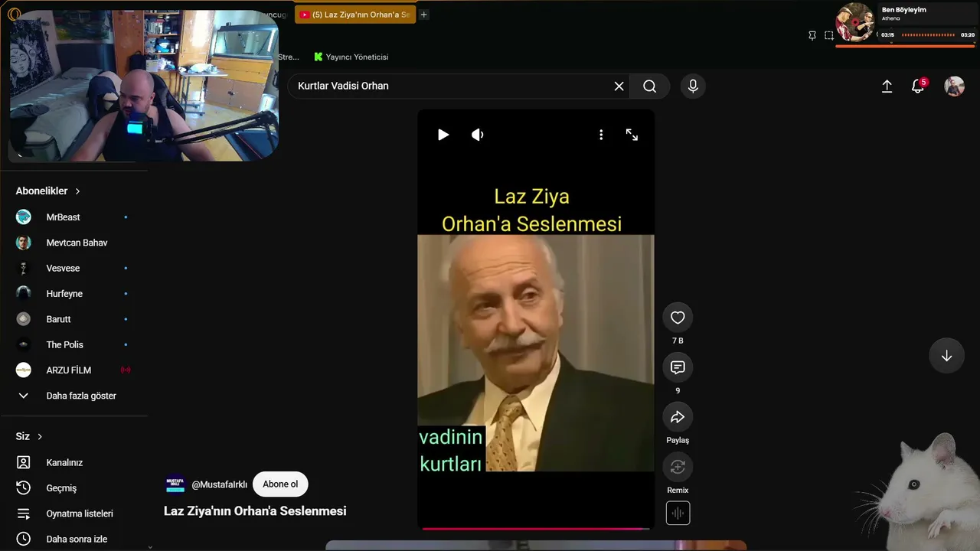Viewport: 980px width, 551px height.
Task: Click the Laz Ziya video frame
Action: point(536,353)
